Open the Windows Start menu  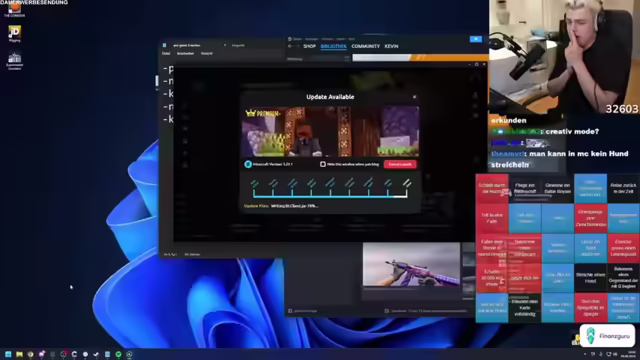tap(8, 354)
